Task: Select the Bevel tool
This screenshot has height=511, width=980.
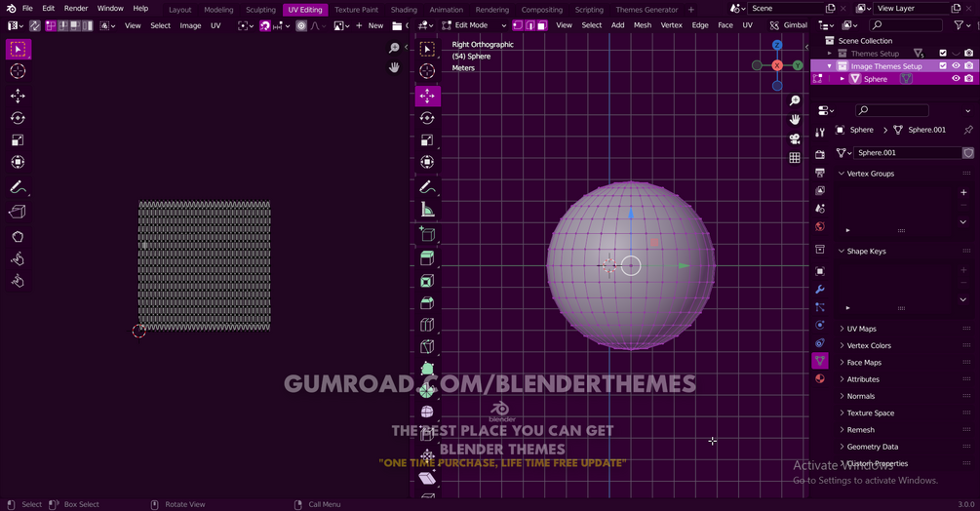Action: click(x=427, y=303)
